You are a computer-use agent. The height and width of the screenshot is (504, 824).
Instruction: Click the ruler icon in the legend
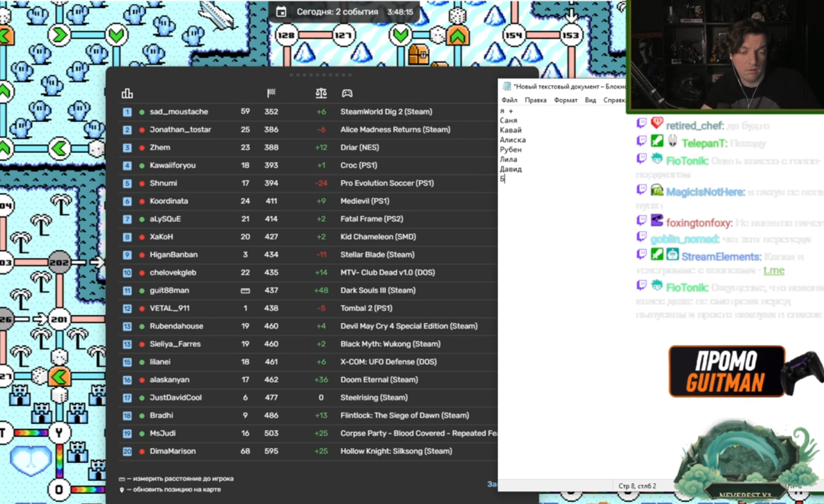122,479
